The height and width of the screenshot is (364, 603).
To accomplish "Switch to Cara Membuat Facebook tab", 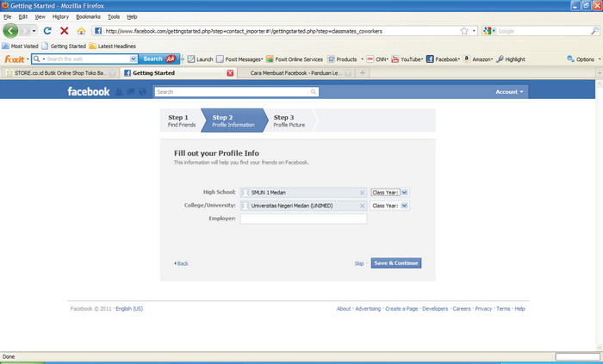I will 295,73.
